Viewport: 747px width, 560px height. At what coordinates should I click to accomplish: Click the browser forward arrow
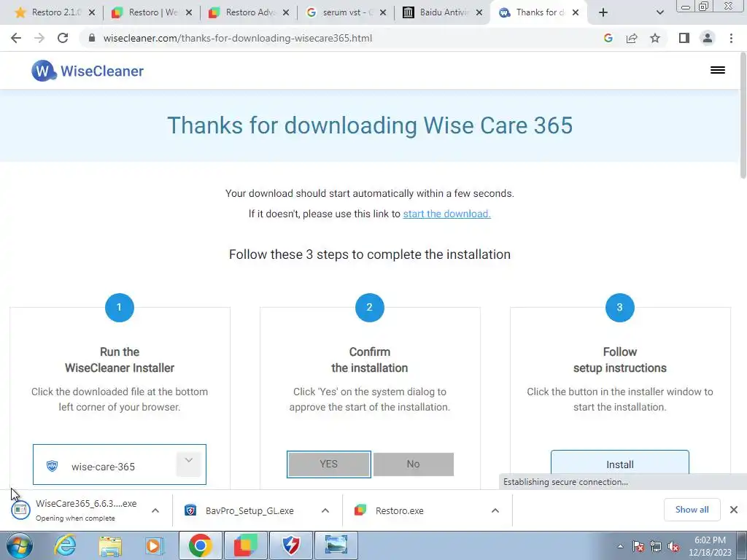pos(39,38)
